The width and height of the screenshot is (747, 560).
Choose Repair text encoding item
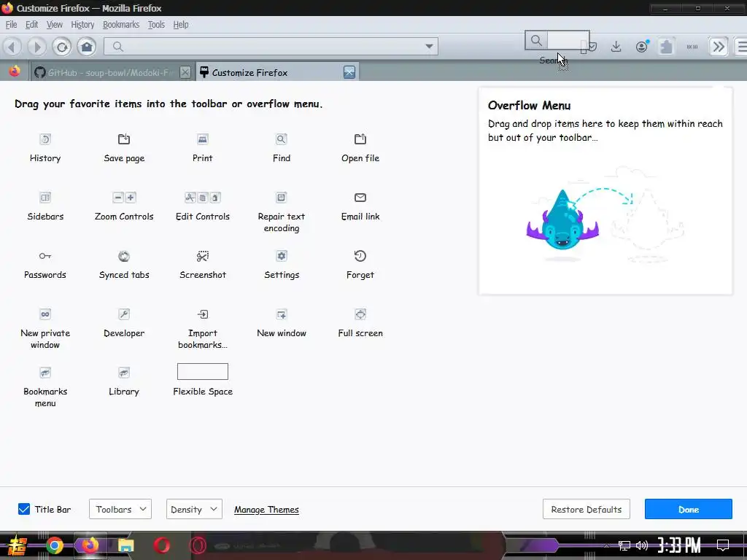tap(281, 212)
